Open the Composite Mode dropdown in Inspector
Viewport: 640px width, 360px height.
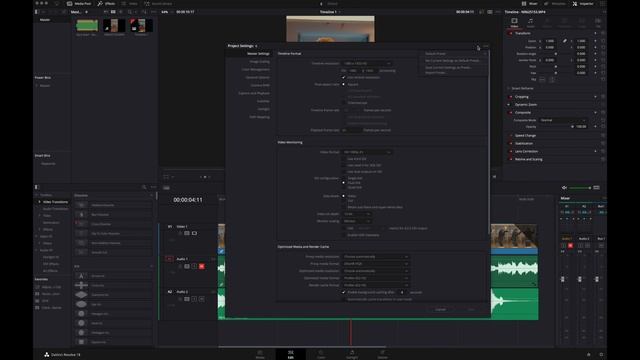click(563, 120)
